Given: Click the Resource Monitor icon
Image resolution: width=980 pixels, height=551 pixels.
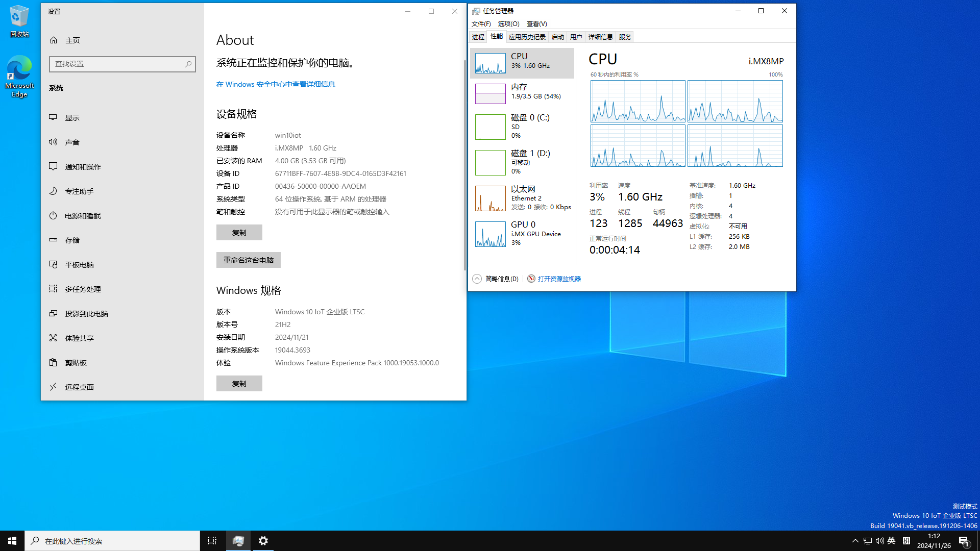Looking at the screenshot, I should [x=531, y=279].
